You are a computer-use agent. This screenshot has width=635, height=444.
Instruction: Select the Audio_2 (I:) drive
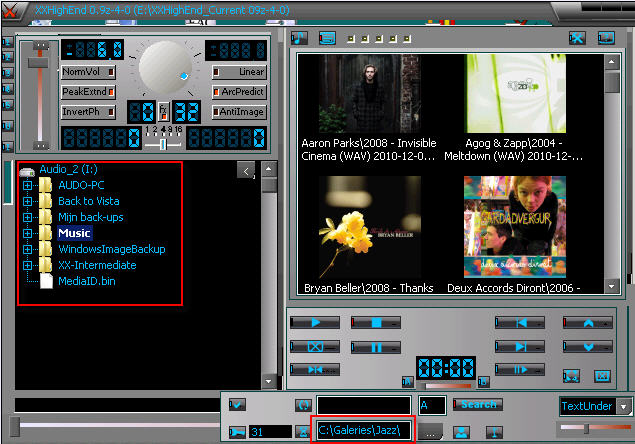pos(68,169)
